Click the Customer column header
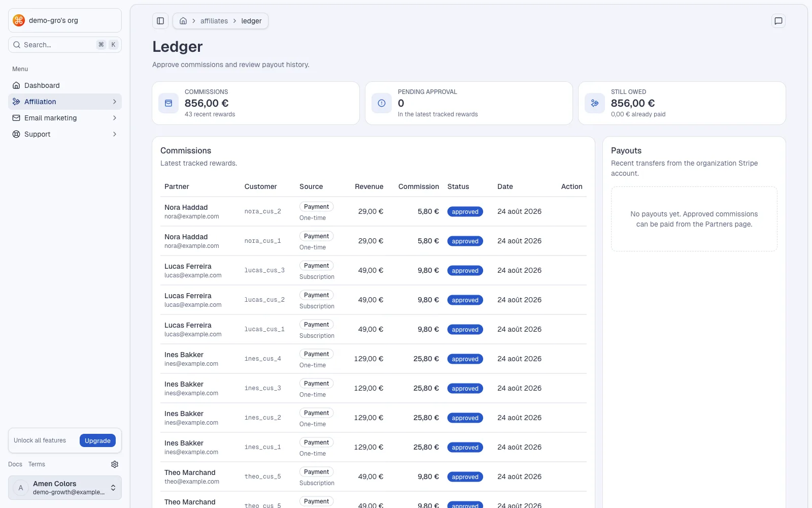Image resolution: width=812 pixels, height=508 pixels. click(260, 186)
